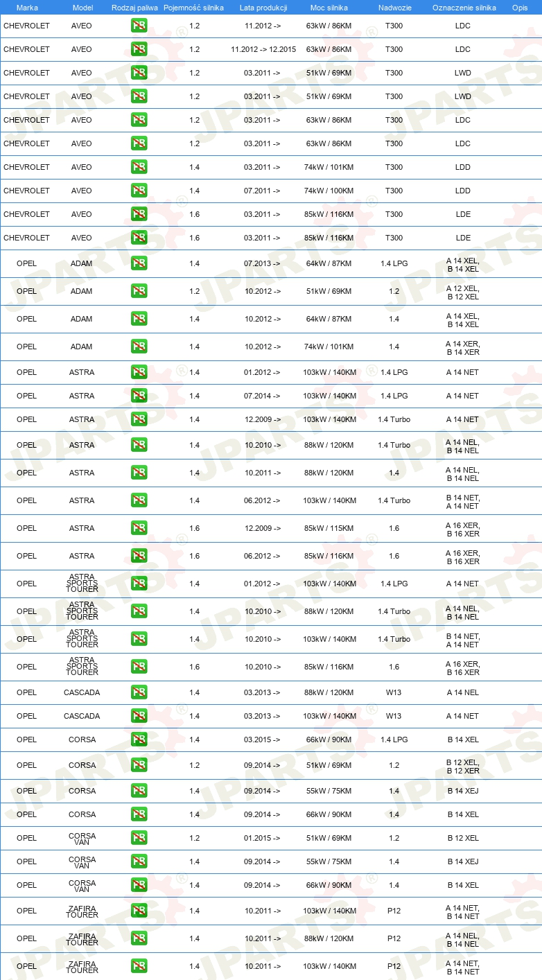The width and height of the screenshot is (542, 980).
Task: Select P12 body cell in Zafira Tourer 88kW row
Action: [x=394, y=938]
